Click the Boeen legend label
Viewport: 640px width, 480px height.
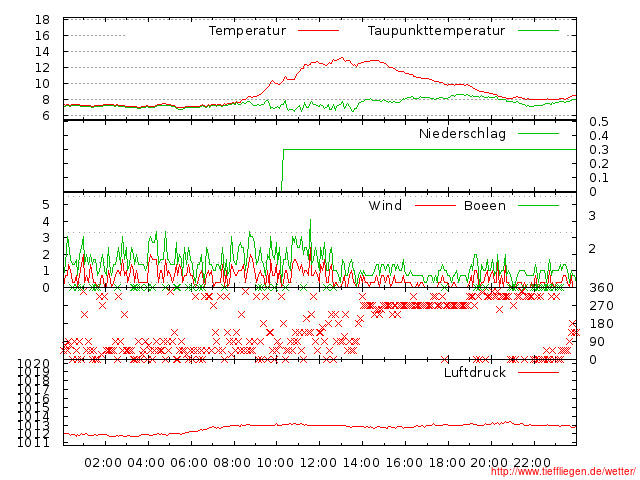point(485,205)
